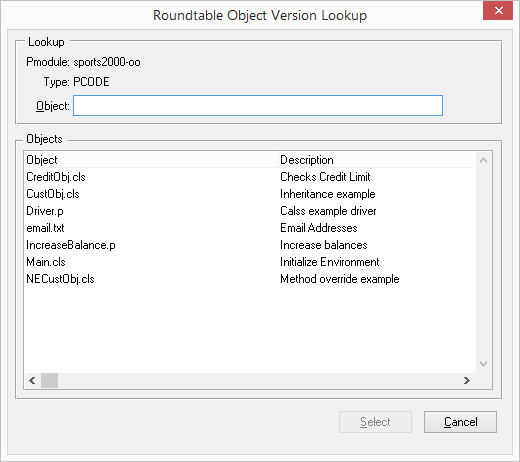Click the Object text input field

pos(258,106)
